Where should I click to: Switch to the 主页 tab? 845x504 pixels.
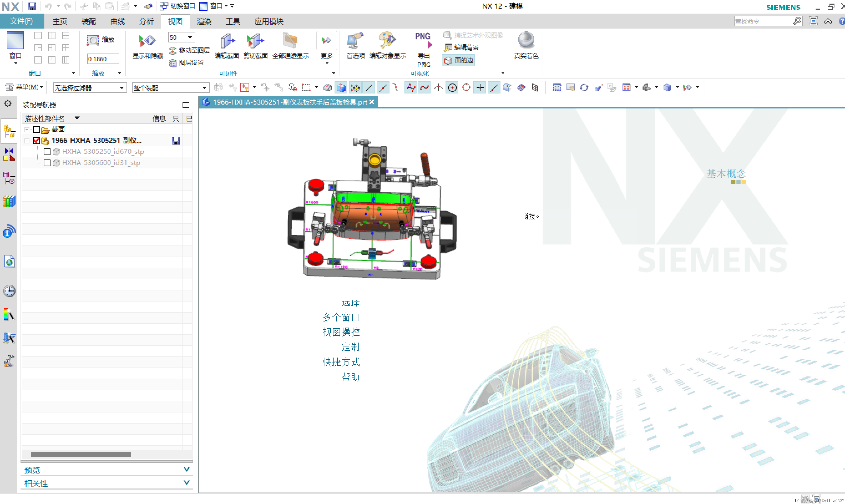click(60, 21)
